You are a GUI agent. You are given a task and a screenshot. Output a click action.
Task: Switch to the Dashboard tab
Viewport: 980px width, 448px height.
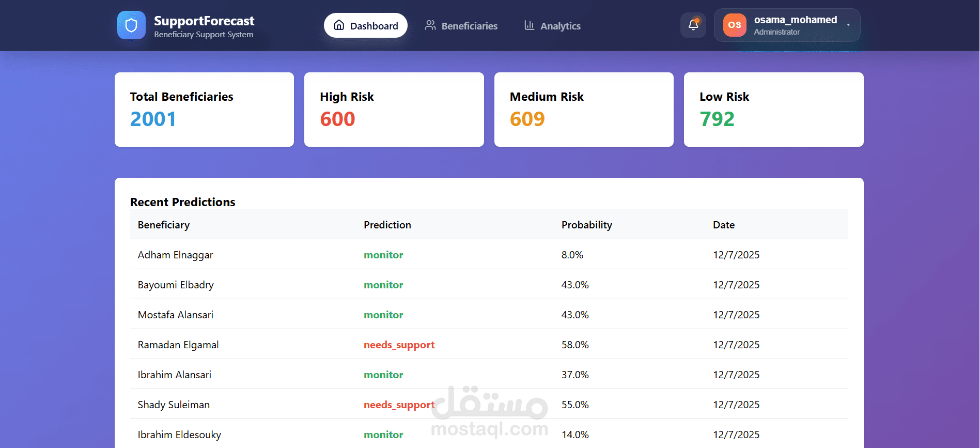(x=366, y=25)
